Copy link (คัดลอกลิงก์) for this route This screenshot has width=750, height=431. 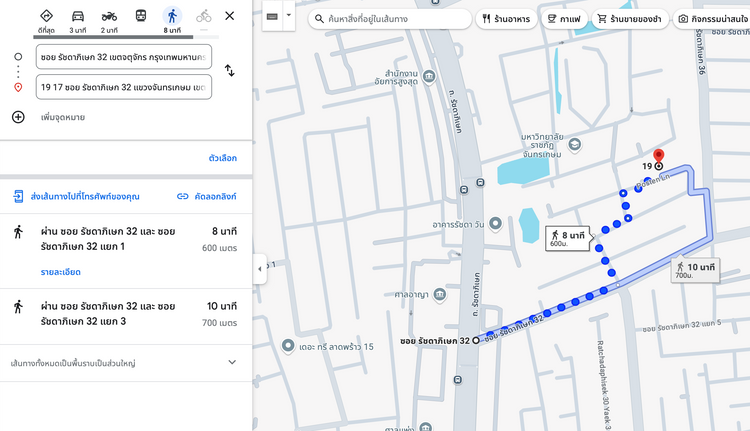tap(207, 196)
